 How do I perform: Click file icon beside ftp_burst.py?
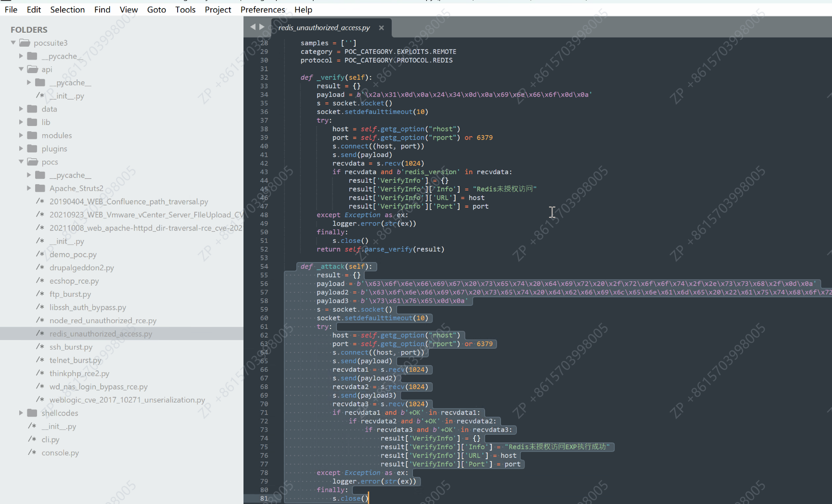click(40, 294)
